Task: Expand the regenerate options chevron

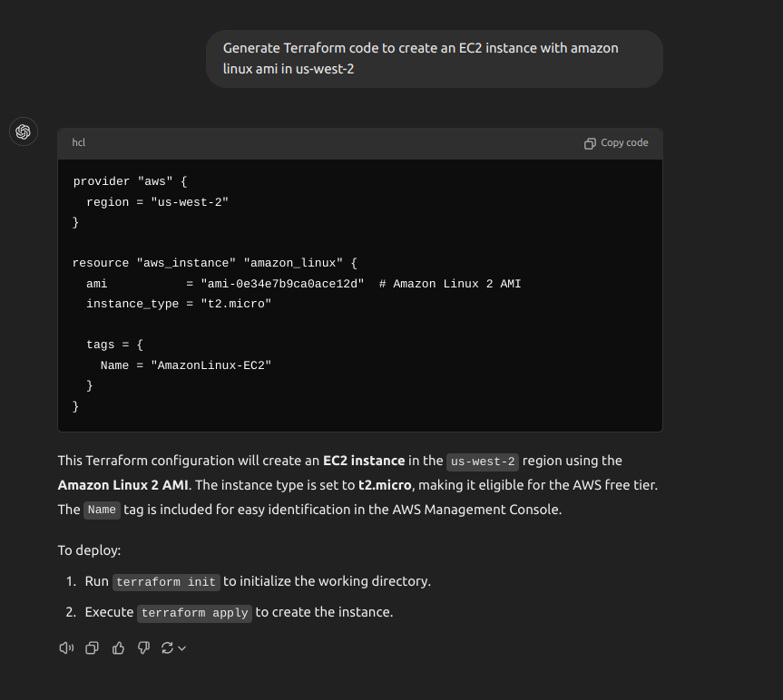Action: tap(181, 648)
